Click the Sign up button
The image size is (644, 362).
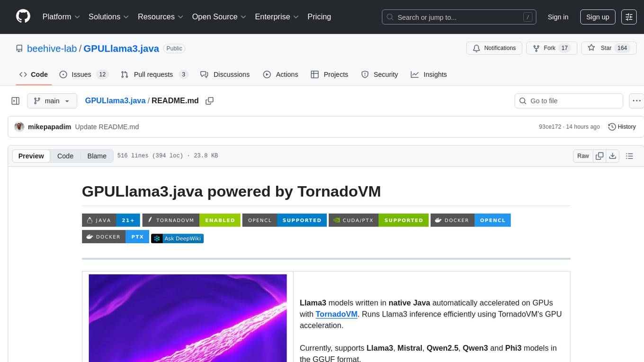[x=598, y=17]
